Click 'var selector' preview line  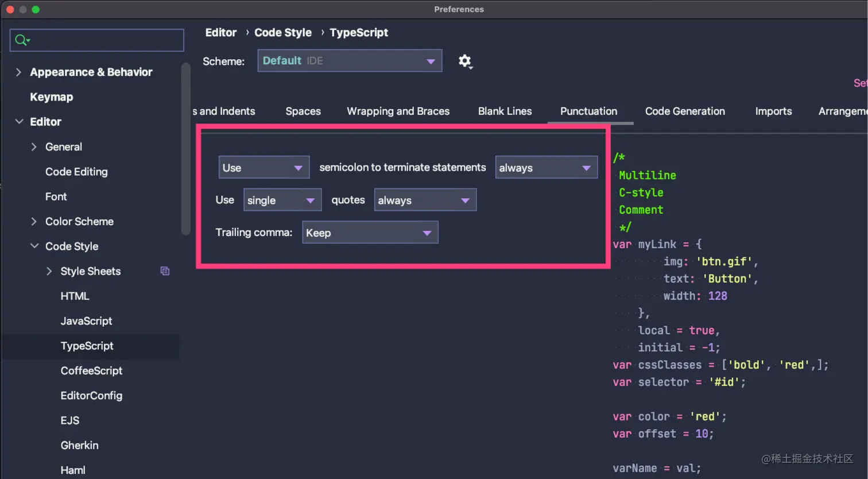(x=679, y=382)
